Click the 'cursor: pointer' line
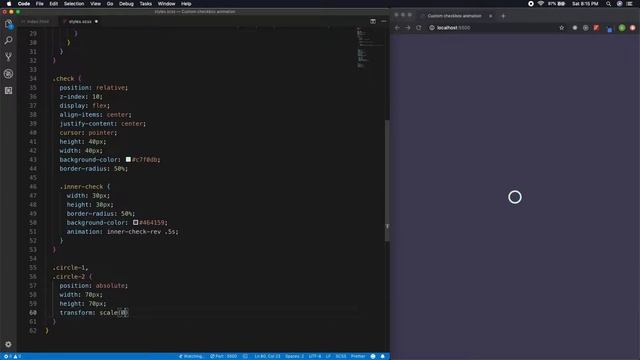 [x=88, y=133]
